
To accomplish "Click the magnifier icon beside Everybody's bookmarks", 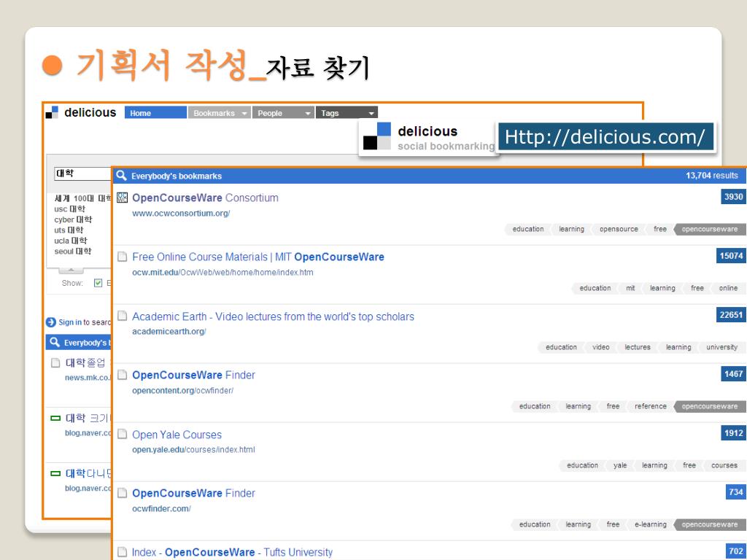I will (x=121, y=176).
